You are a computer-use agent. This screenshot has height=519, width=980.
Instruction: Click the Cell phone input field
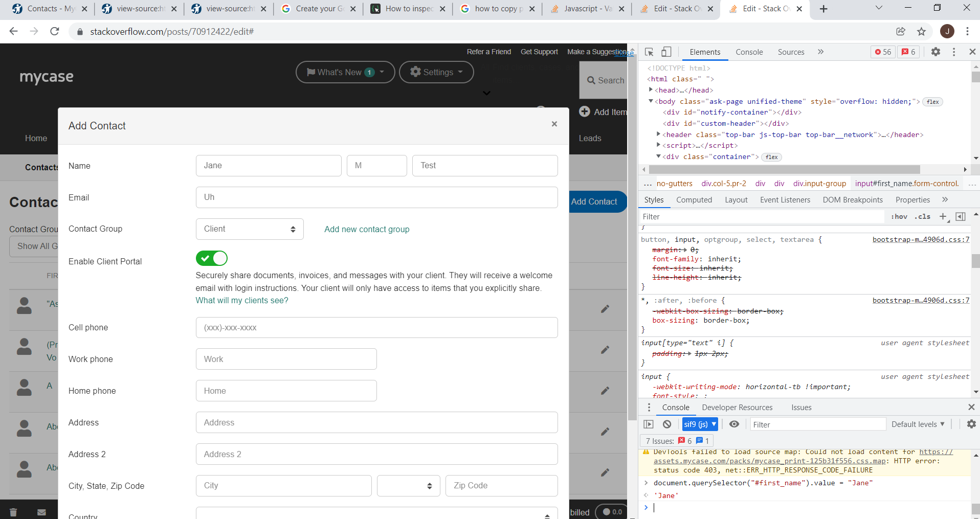tap(376, 327)
